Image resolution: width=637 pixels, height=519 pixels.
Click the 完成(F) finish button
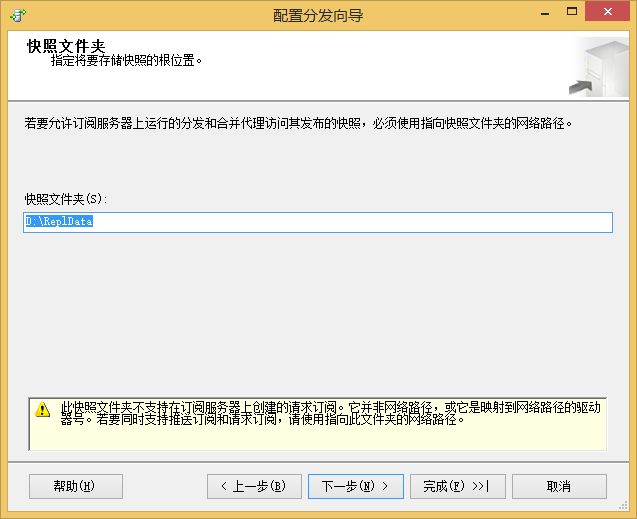[x=458, y=486]
